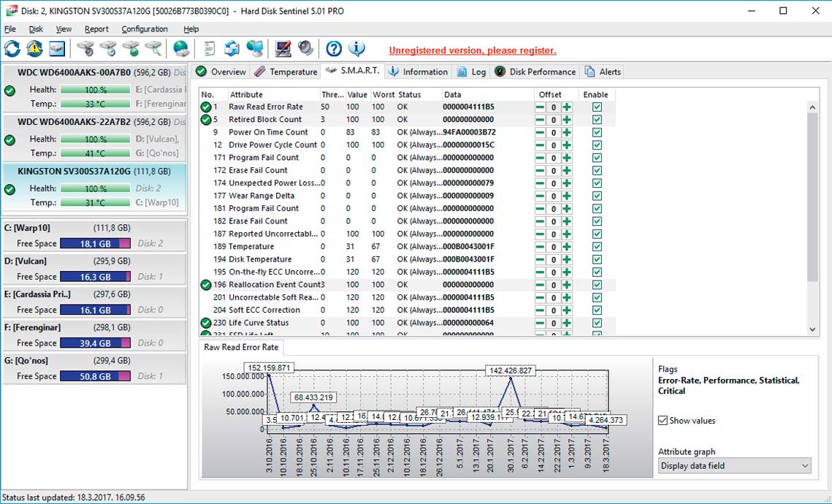Viewport: 832px width, 504px height.
Task: Click the disk panel toolbar icon with blue frame
Action: coord(57,50)
